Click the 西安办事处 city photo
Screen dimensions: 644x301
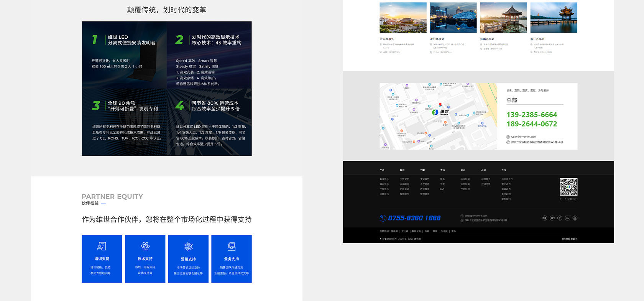click(403, 18)
